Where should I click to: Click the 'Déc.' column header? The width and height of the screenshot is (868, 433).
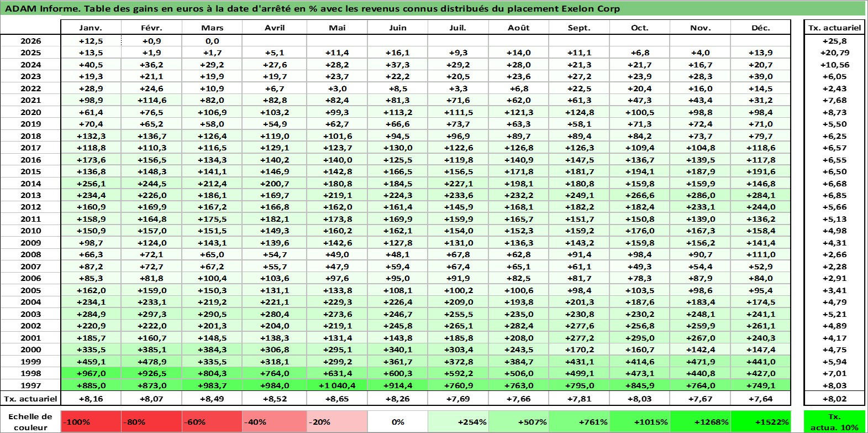click(761, 28)
